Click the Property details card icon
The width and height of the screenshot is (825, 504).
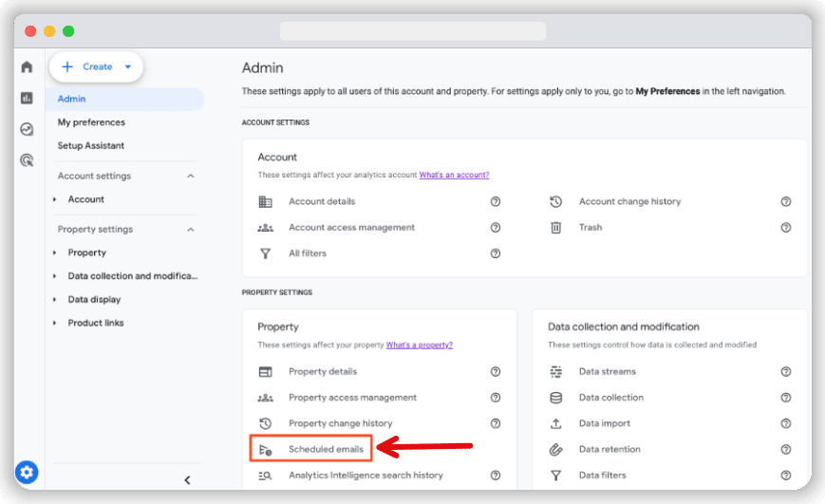click(265, 372)
